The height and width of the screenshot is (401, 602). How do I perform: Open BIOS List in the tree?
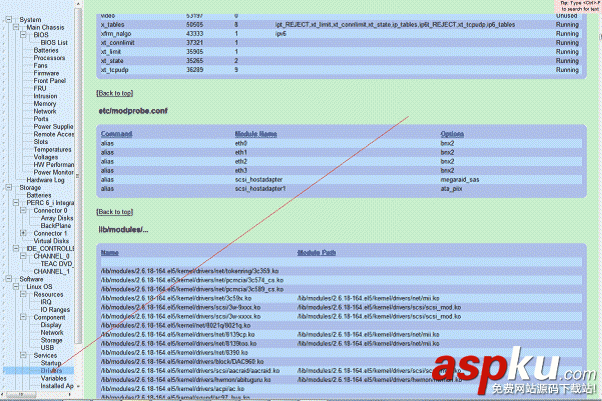coord(54,42)
